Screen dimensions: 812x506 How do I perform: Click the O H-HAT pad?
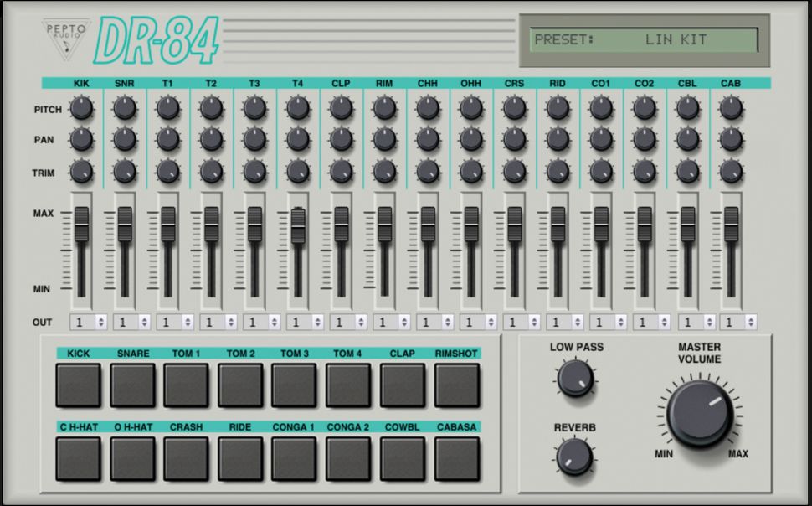(131, 458)
